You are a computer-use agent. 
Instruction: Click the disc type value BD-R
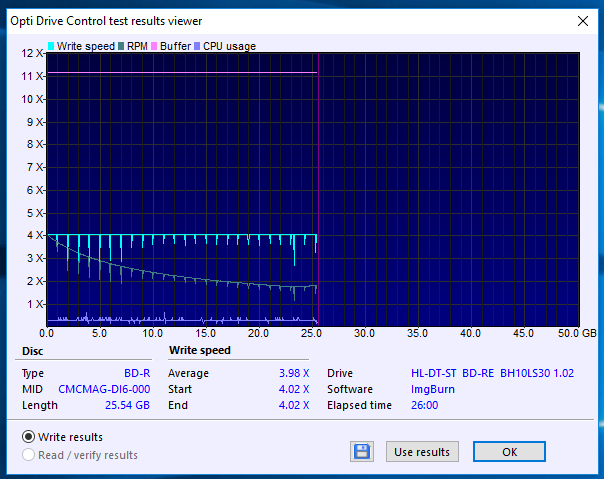pos(137,373)
